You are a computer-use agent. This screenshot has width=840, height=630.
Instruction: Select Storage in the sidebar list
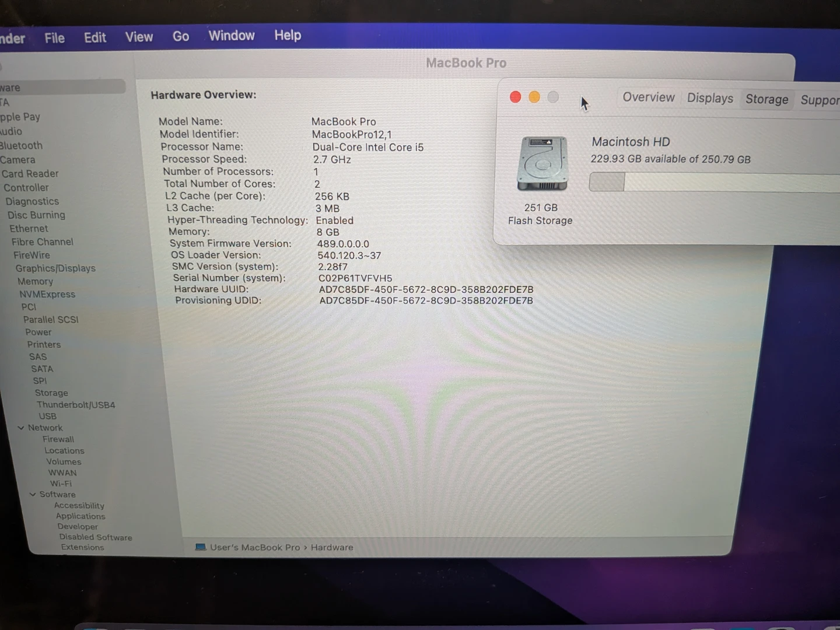click(51, 393)
